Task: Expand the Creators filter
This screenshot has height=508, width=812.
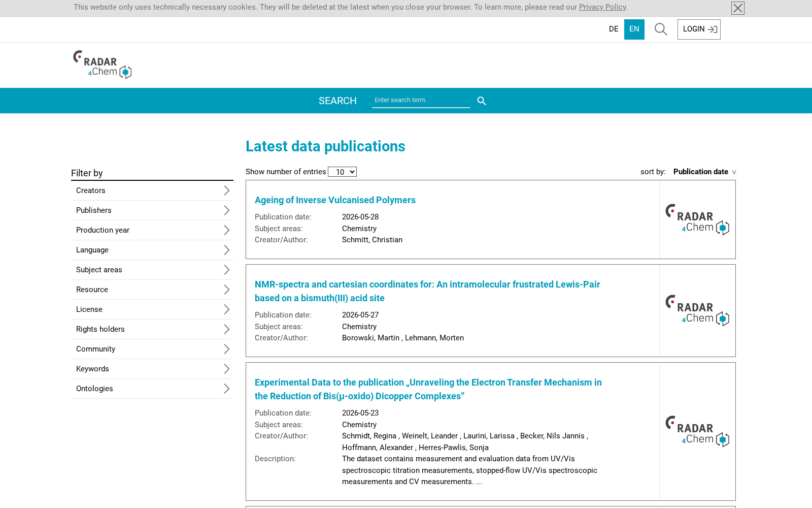Action: click(152, 190)
